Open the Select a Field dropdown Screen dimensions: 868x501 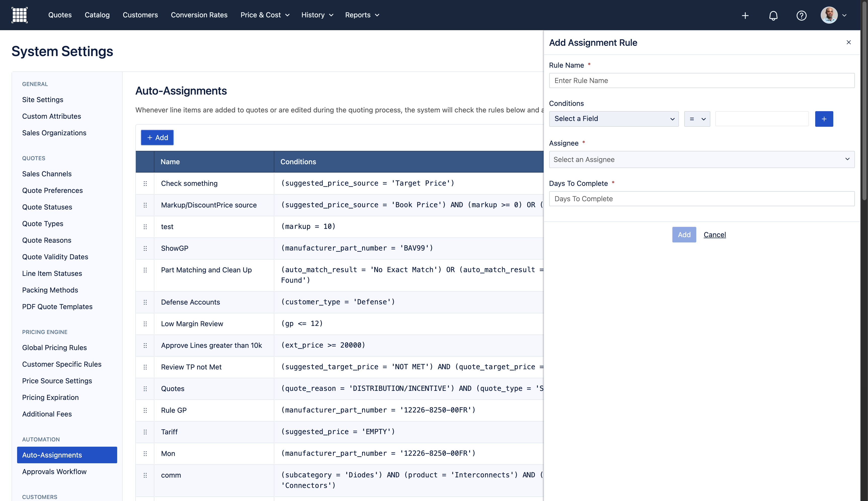[x=614, y=119]
